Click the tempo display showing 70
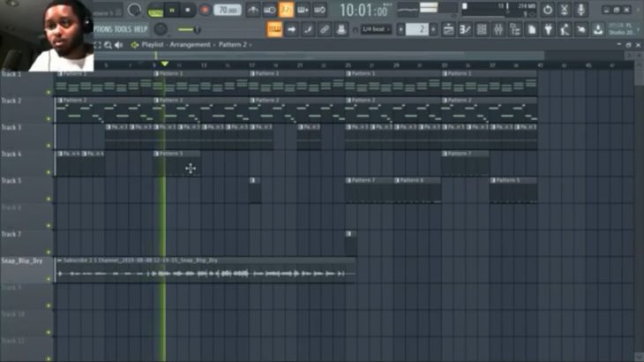The height and width of the screenshot is (362, 644). point(227,10)
